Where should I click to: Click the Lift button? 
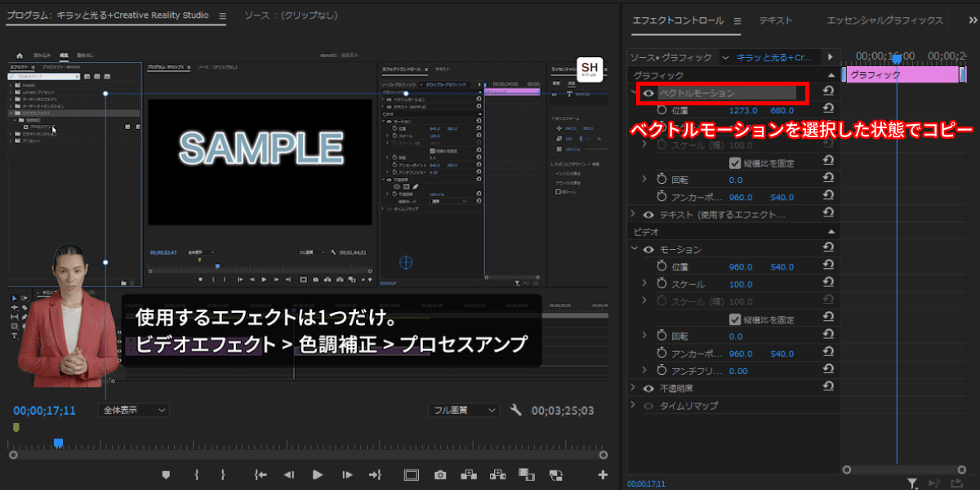click(469, 474)
